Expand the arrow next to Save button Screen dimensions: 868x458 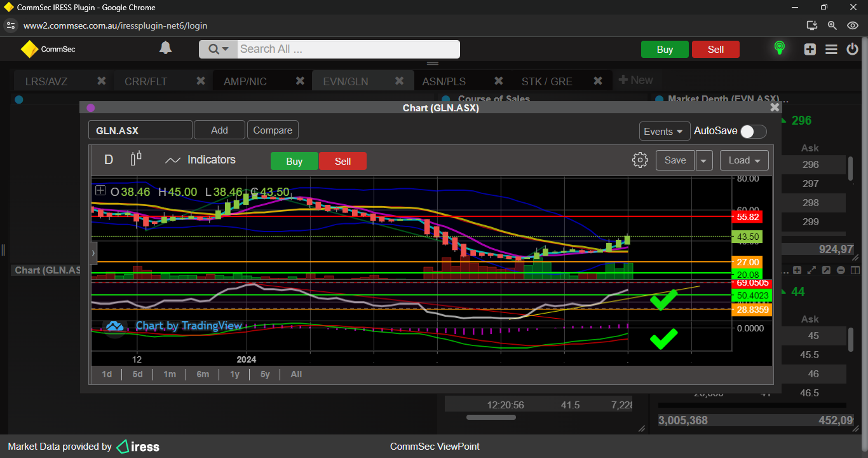pyautogui.click(x=703, y=160)
